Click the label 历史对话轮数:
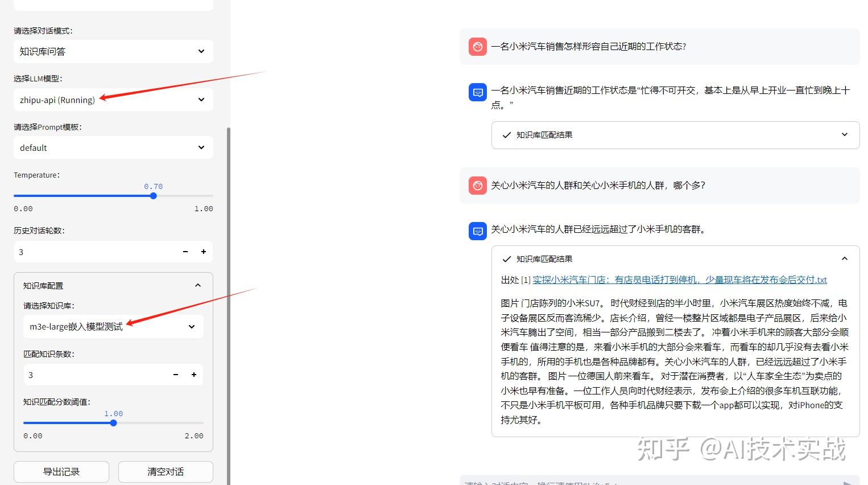Image resolution: width=868 pixels, height=485 pixels. click(x=39, y=231)
